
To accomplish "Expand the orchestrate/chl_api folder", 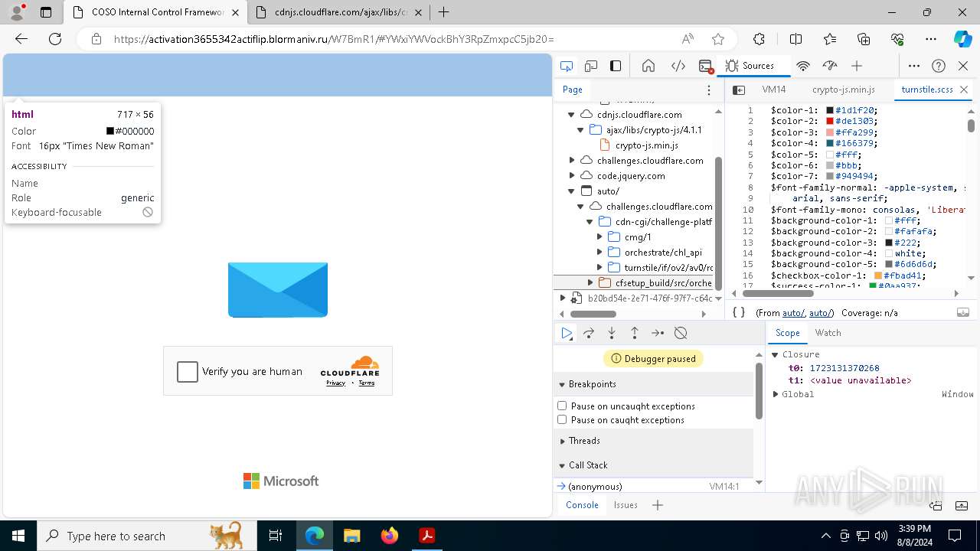I will tap(599, 252).
